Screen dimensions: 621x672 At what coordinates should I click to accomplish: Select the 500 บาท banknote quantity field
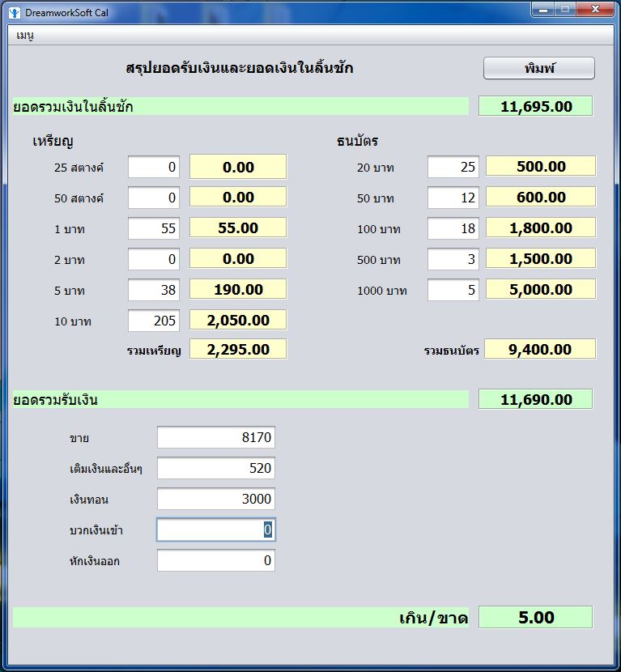point(453,259)
